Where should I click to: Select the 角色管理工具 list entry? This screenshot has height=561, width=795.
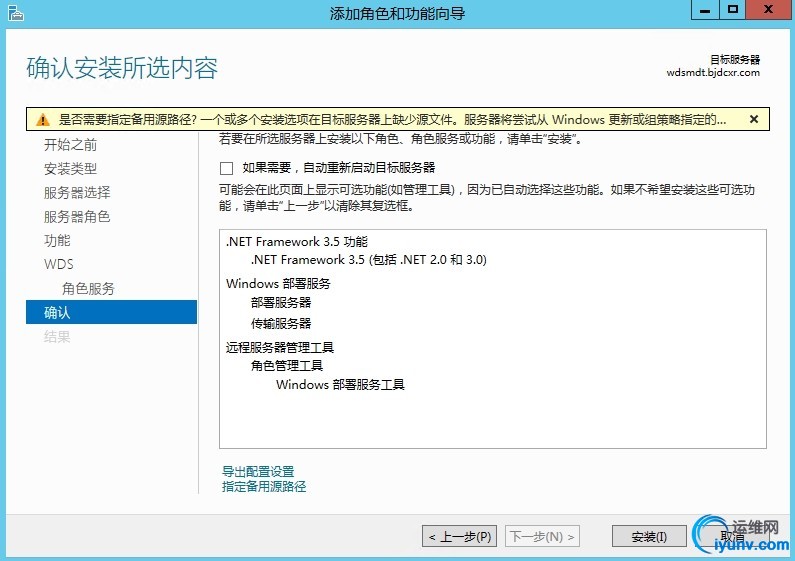click(x=287, y=365)
